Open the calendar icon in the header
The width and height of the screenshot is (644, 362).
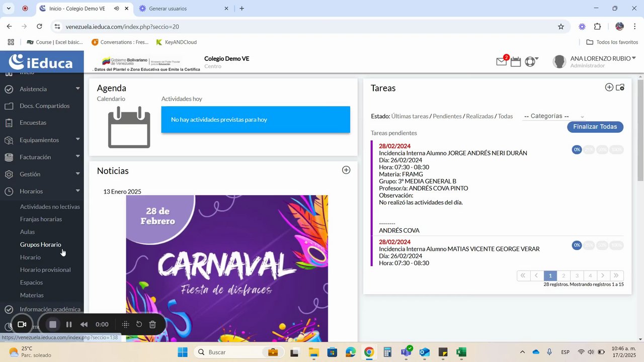tap(516, 61)
